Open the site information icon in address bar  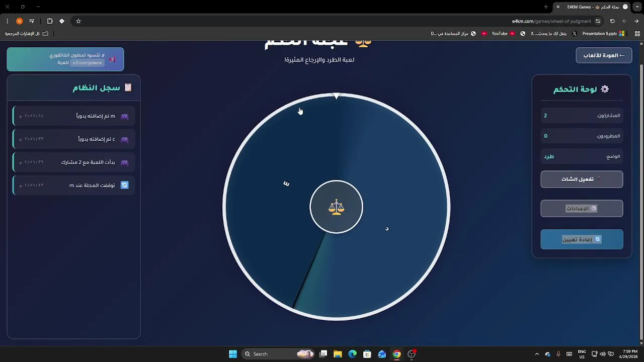click(598, 21)
